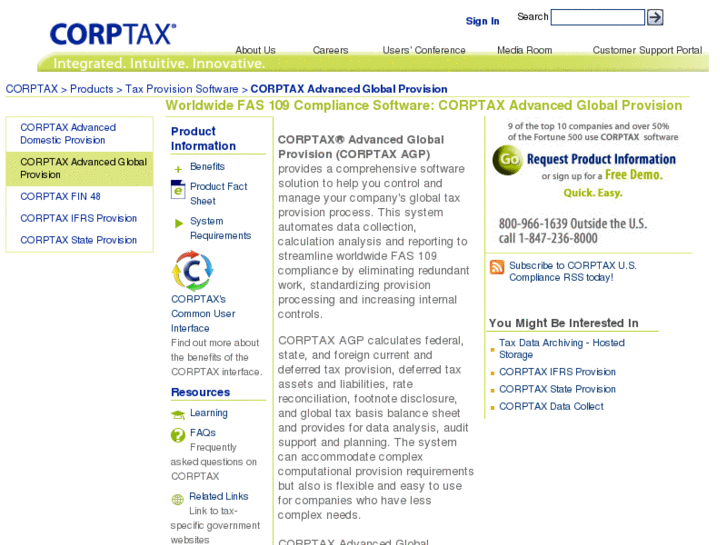727x545 pixels.
Task: Click the Product Information heading
Action: pos(203,138)
